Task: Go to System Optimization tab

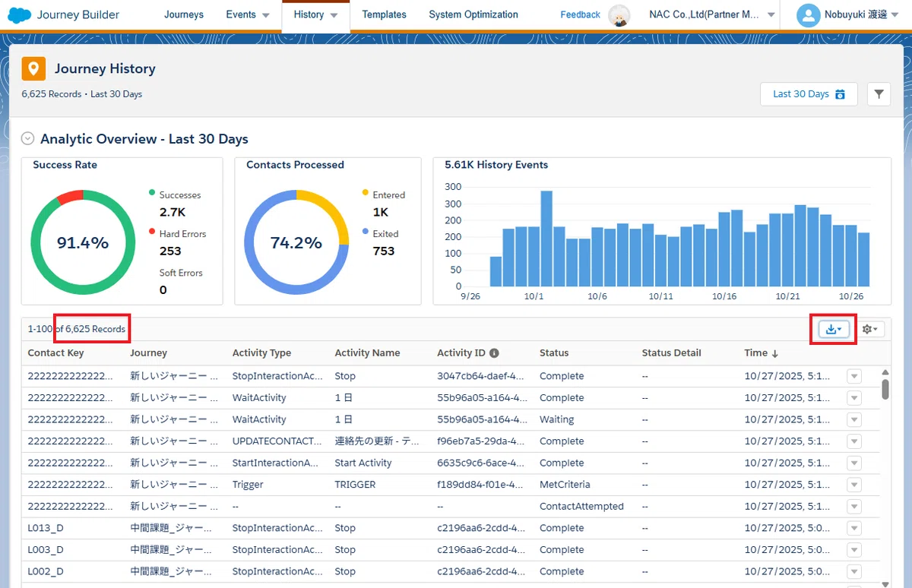Action: (x=473, y=14)
